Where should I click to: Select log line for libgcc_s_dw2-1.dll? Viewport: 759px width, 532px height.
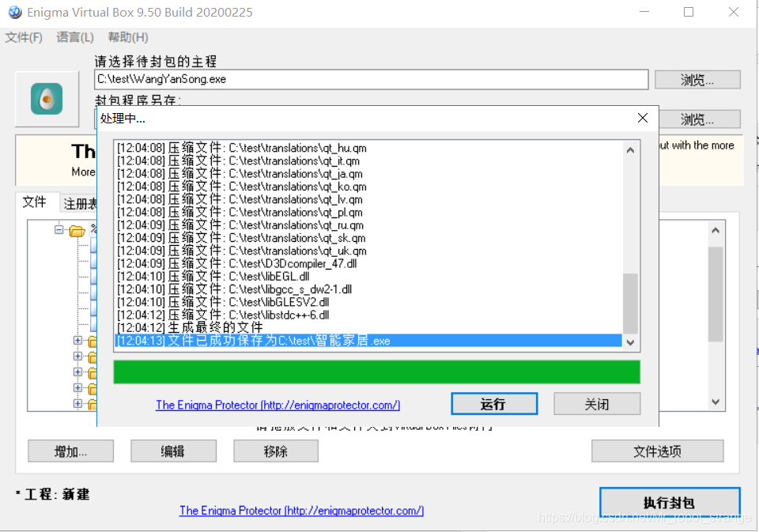pos(368,289)
